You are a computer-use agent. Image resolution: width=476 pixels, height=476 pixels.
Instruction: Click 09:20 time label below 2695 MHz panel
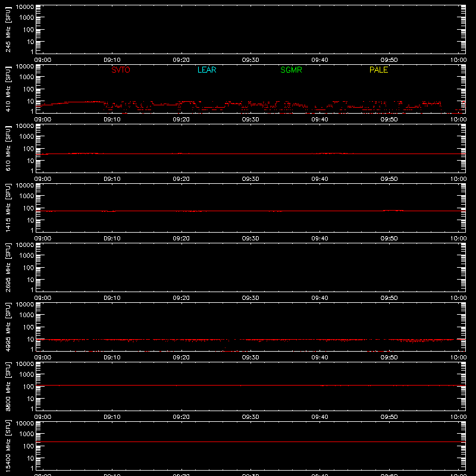click(x=181, y=298)
